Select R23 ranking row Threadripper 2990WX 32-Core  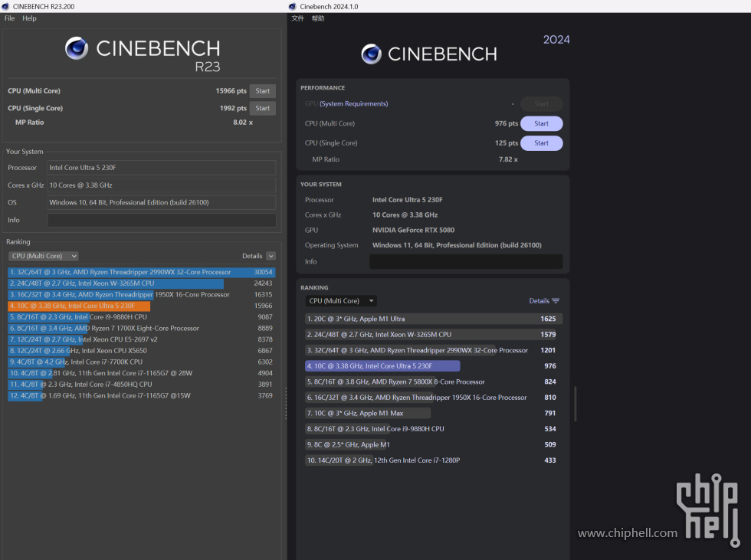141,273
